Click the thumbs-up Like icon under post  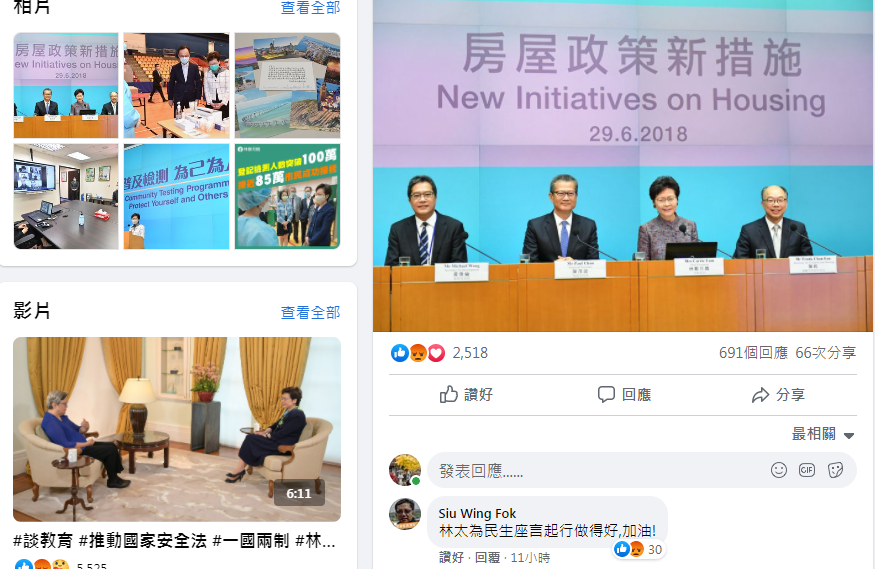(449, 394)
